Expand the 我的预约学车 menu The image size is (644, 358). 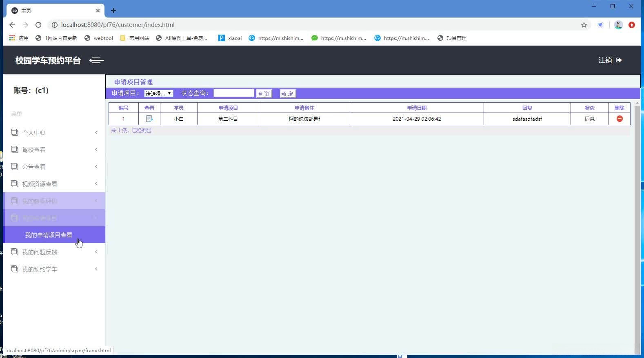54,269
